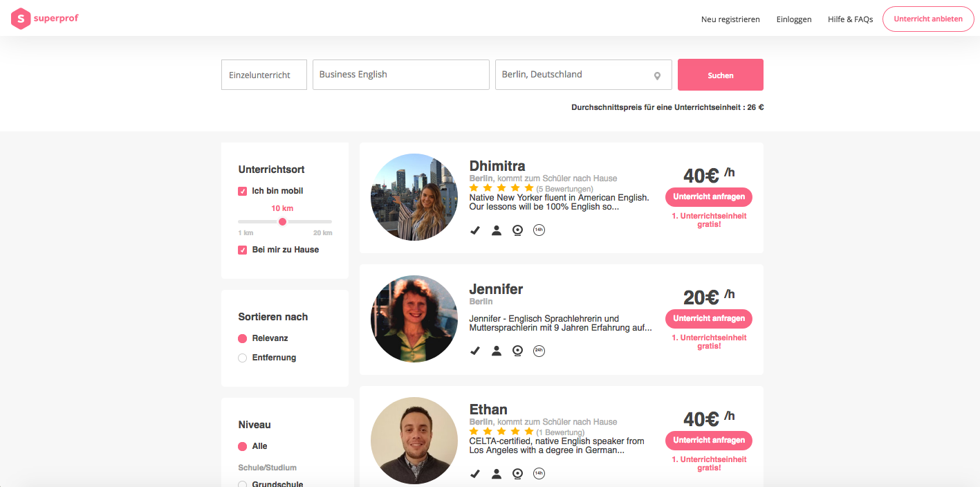Select the "Entfernung" sort option
This screenshot has height=487, width=980.
click(x=243, y=358)
